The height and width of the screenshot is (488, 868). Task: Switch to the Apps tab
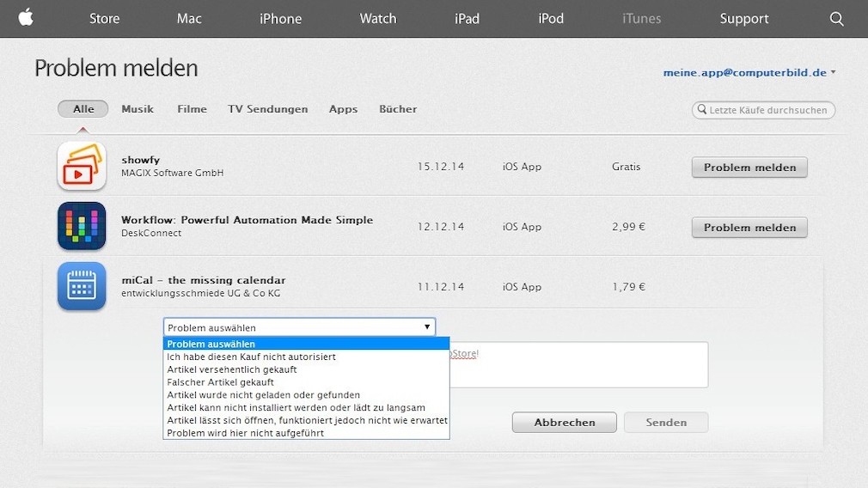343,109
